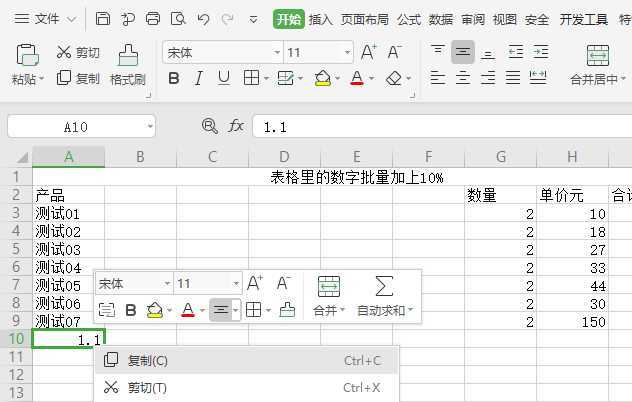Viewport: 632px width, 402px height.
Task: Click the ribbon draw border icon
Action: point(286,78)
